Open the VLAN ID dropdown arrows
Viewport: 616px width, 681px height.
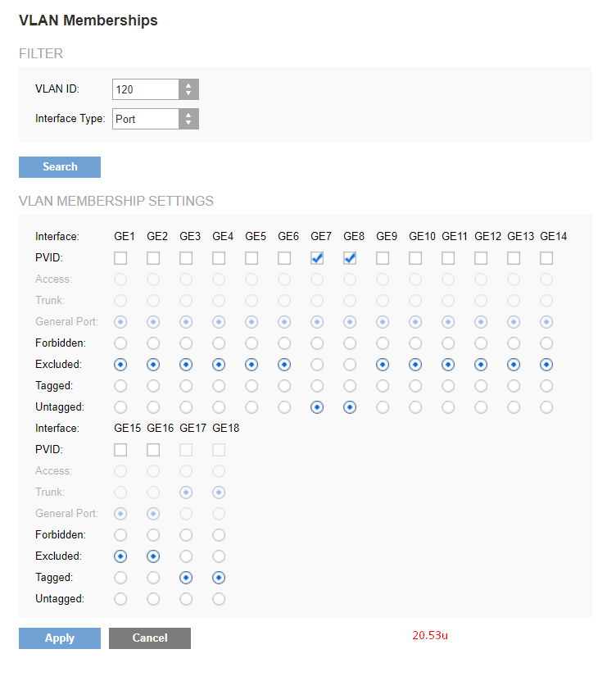click(188, 89)
